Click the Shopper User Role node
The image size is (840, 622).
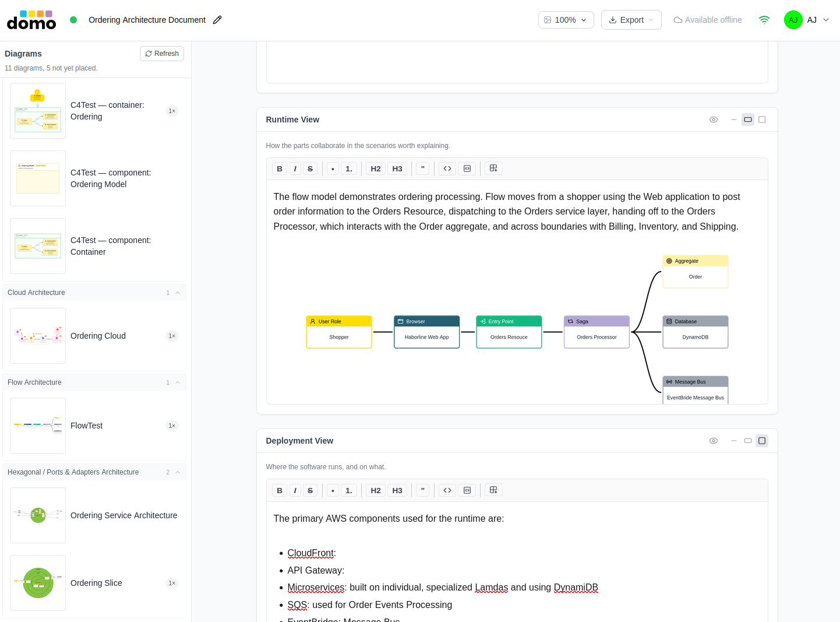coord(339,332)
